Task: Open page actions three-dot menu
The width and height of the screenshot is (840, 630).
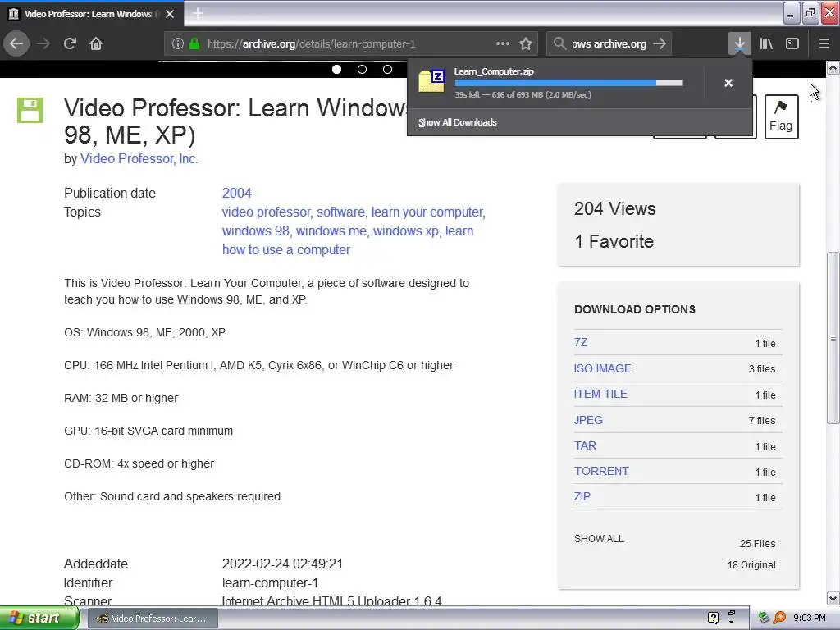Action: pos(503,43)
